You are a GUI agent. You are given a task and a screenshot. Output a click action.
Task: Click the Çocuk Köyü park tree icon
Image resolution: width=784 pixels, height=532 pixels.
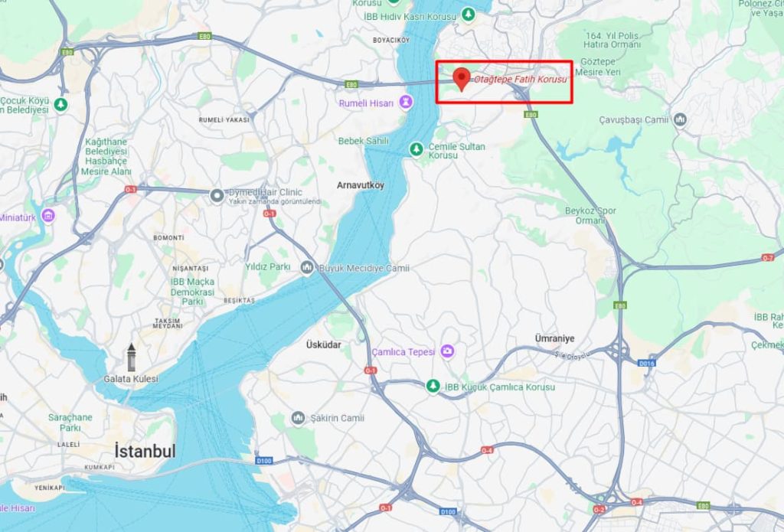pos(61,105)
